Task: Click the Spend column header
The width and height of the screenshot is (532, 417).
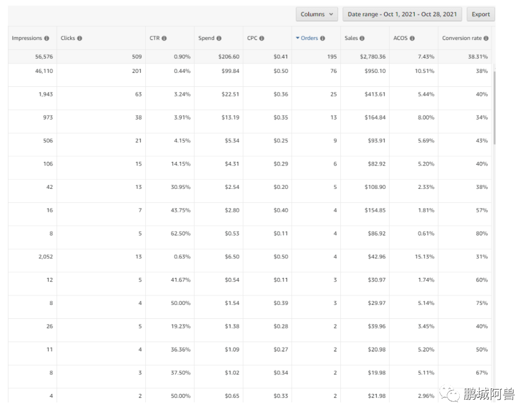Action: tap(206, 39)
